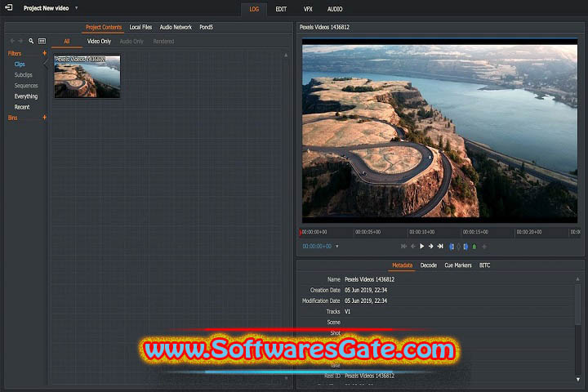Filter by Rendered items
Screen dimensions: 588x392
[x=163, y=42]
